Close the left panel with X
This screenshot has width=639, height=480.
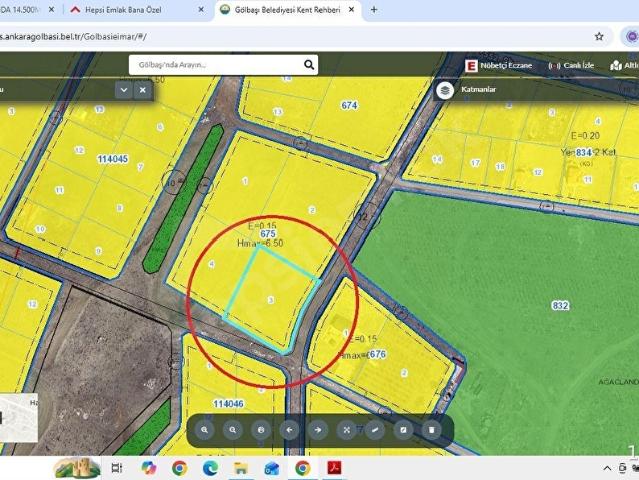pos(143,90)
